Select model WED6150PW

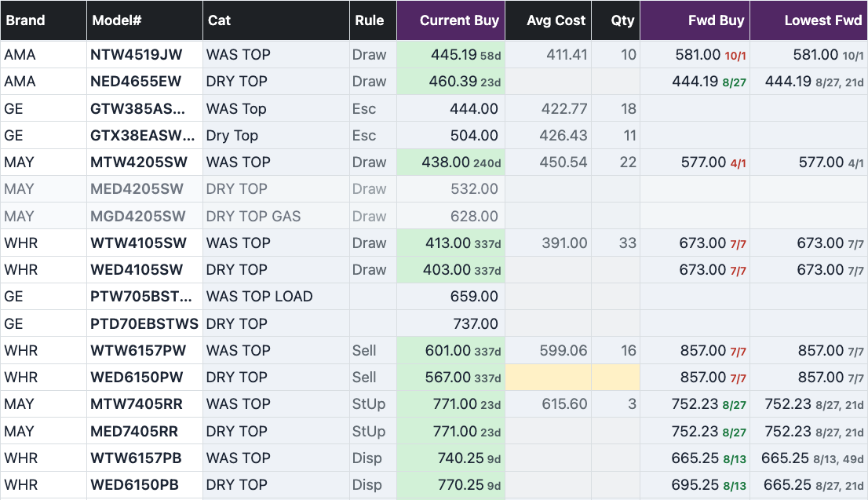[144, 377]
